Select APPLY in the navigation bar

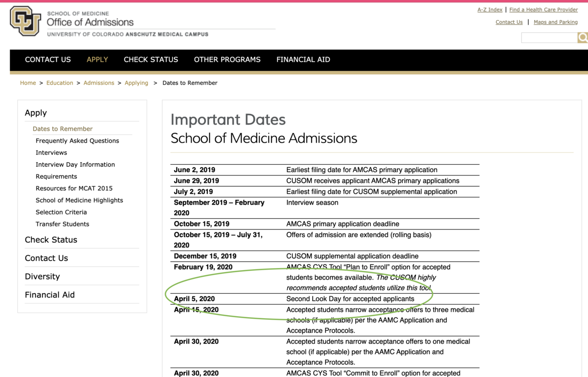pyautogui.click(x=97, y=60)
